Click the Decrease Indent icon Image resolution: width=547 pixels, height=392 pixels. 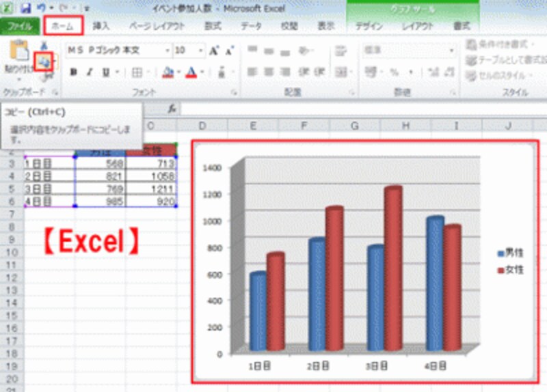(x=304, y=72)
